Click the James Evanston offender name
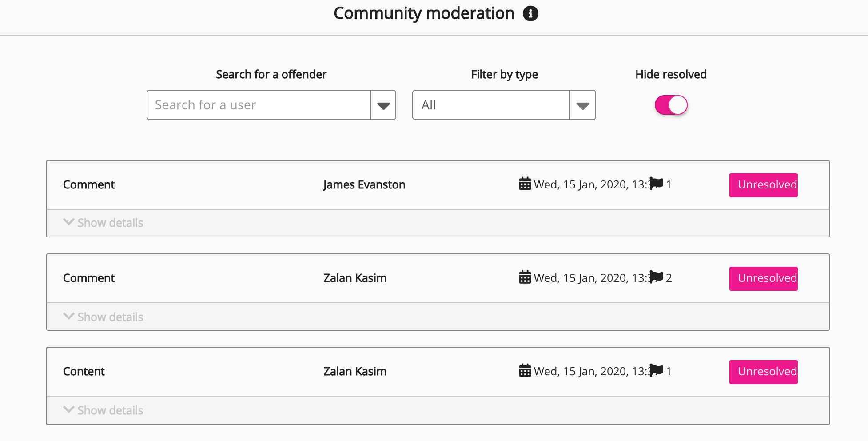 [364, 185]
